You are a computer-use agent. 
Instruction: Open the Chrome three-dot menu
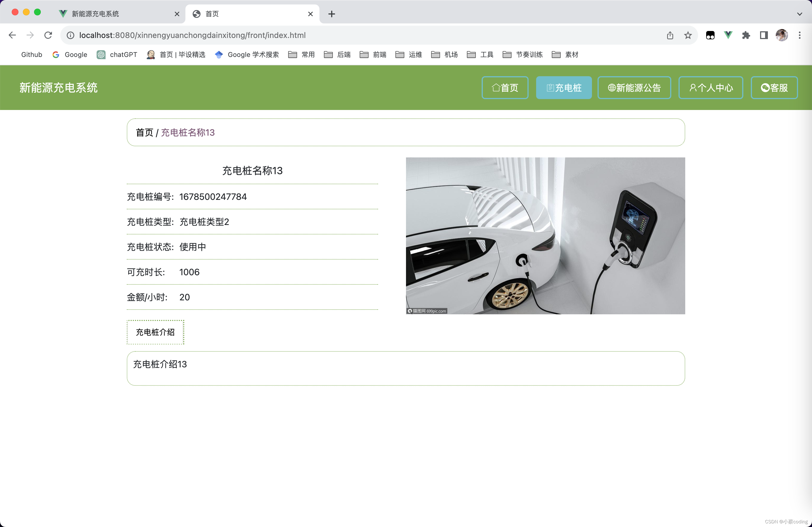799,35
